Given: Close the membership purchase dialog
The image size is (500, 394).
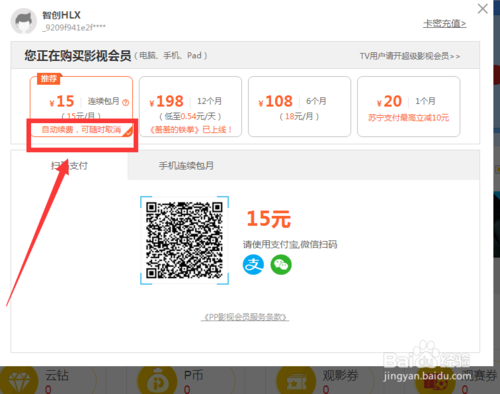Looking at the screenshot, I should point(482,9).
